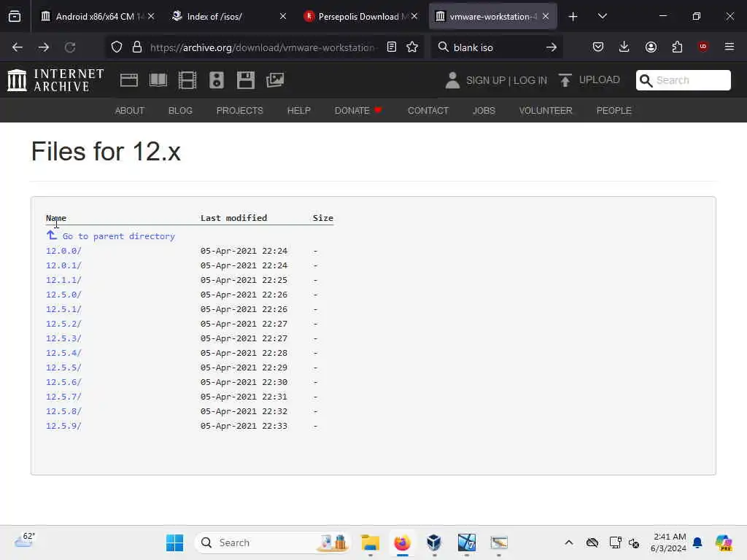Open PEOPLE in archive navigation
The width and height of the screenshot is (747, 560).
click(x=614, y=111)
